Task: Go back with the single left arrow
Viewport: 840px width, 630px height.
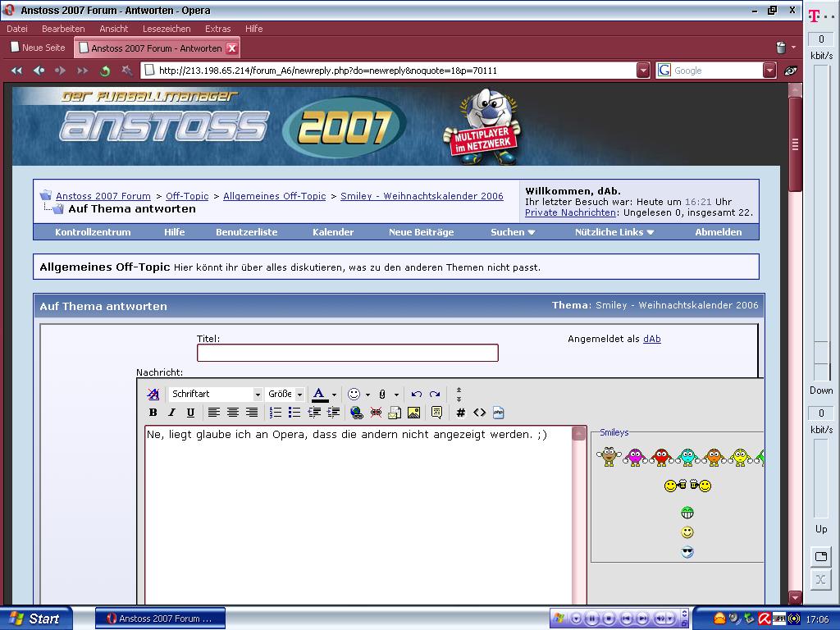Action: click(x=39, y=71)
